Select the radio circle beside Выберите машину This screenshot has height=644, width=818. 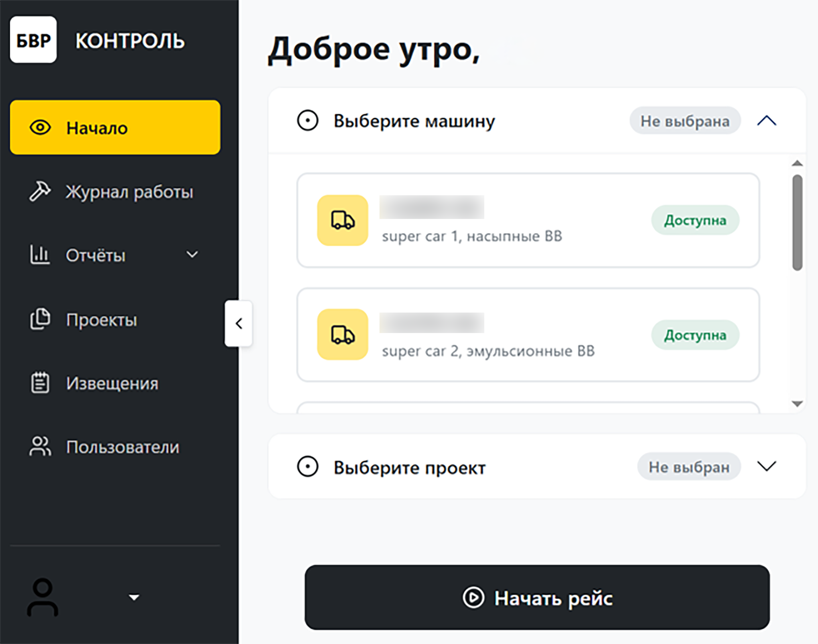tap(308, 121)
